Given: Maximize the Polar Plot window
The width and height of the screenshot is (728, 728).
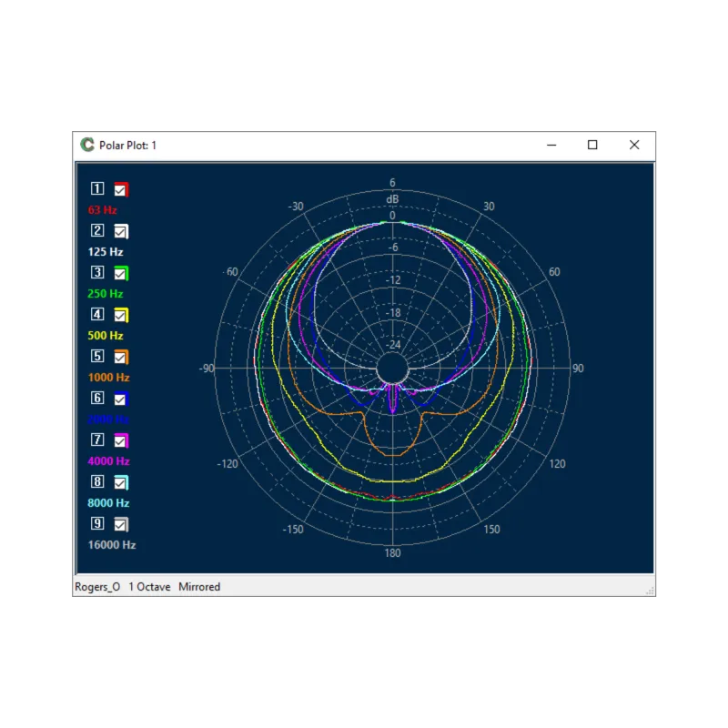Looking at the screenshot, I should [592, 145].
